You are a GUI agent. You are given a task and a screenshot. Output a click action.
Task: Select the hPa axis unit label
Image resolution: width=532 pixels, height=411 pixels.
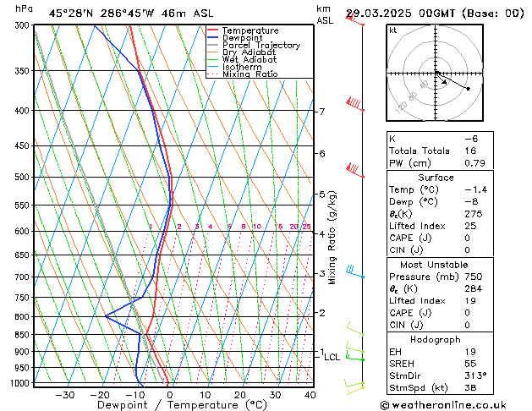(x=24, y=8)
